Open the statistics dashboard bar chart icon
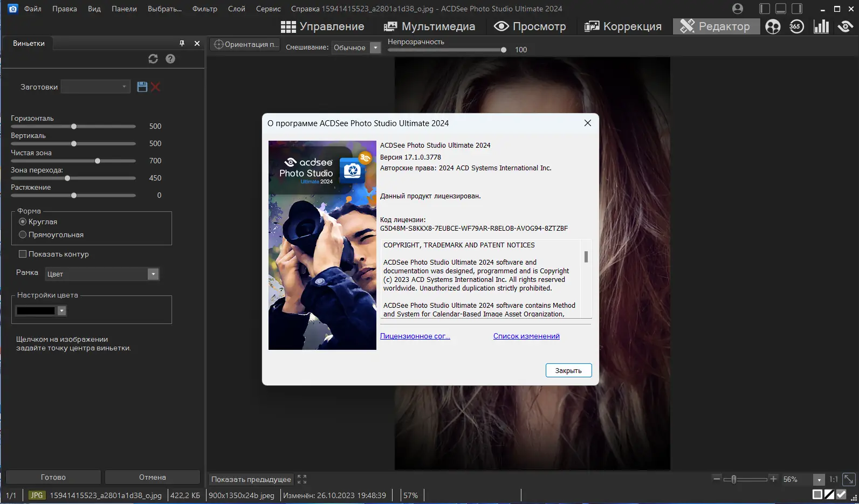The image size is (859, 504). (x=821, y=26)
